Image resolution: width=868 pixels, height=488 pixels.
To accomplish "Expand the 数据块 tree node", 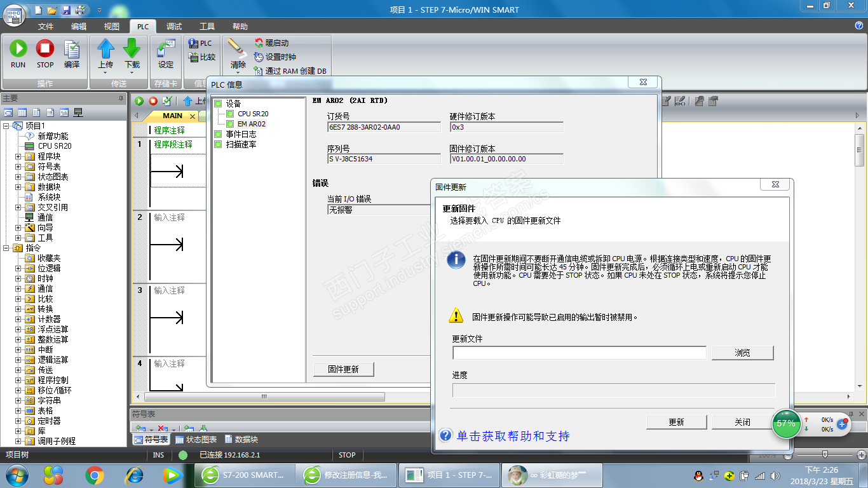I will pyautogui.click(x=18, y=187).
